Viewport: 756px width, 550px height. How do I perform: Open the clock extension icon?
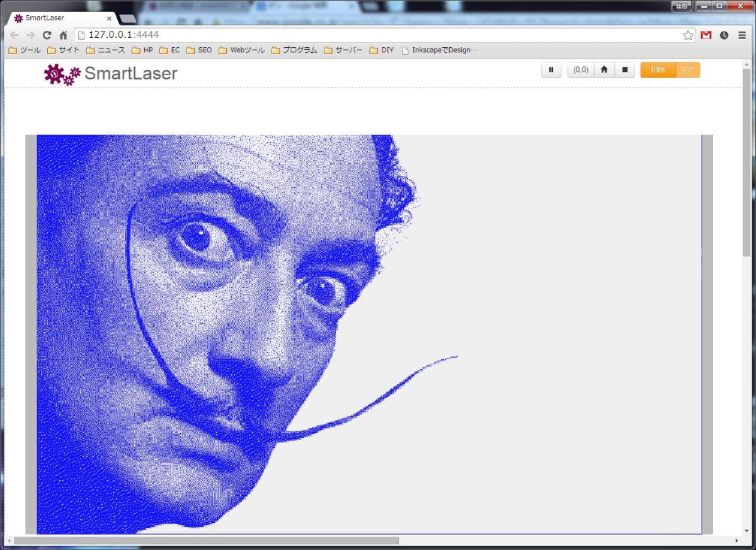[724, 35]
